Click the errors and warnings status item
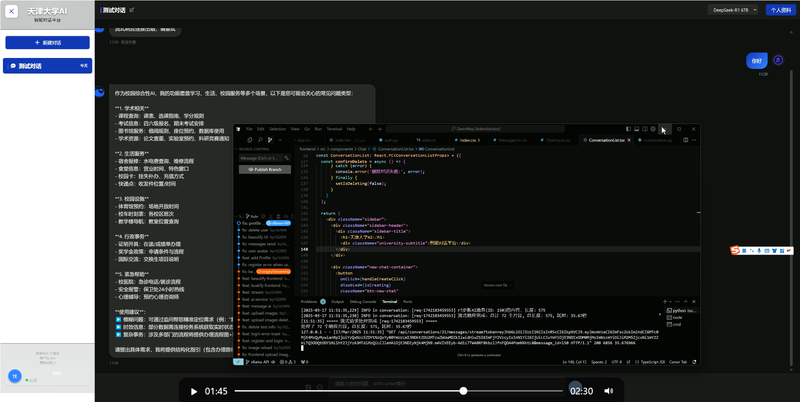This screenshot has height=402, width=800. [288, 362]
